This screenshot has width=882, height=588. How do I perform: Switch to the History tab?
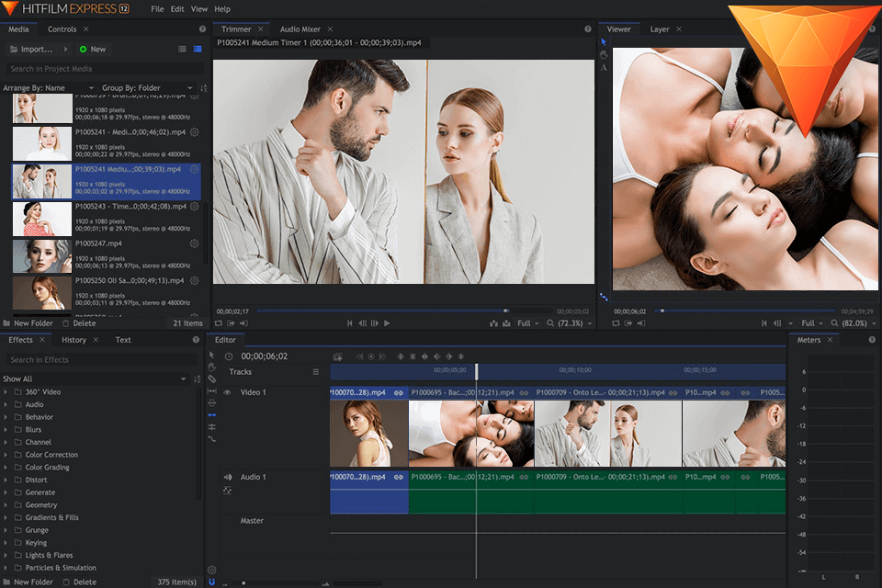point(73,340)
